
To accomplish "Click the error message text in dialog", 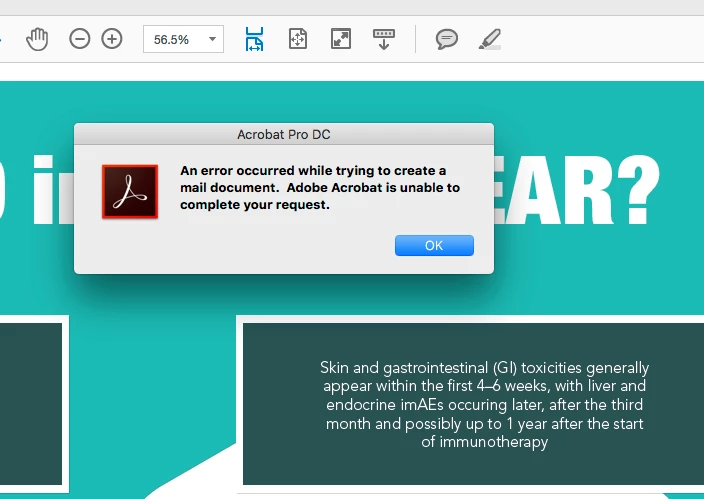I will tap(320, 188).
